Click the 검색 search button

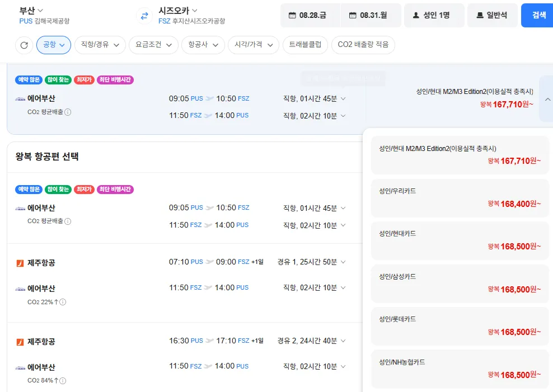[538, 15]
